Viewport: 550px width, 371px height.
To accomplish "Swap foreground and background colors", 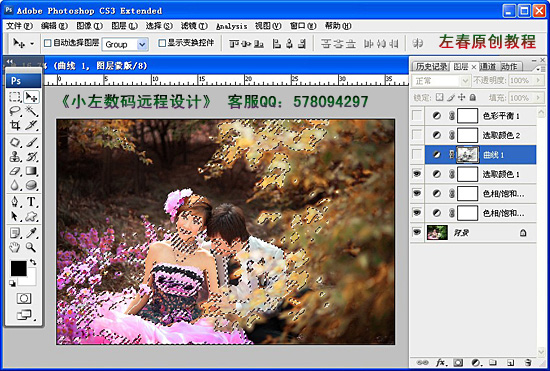I will pos(33,262).
